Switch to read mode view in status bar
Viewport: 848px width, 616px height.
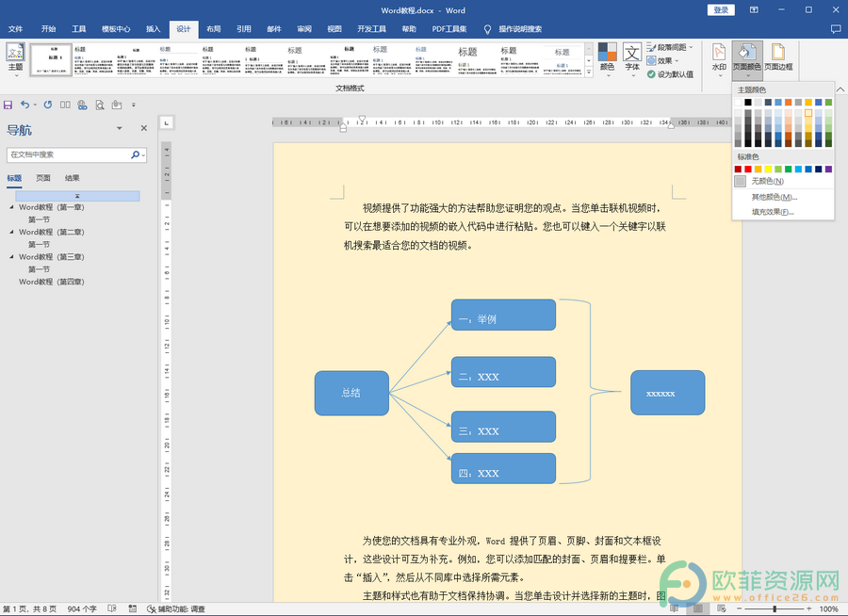point(675,609)
